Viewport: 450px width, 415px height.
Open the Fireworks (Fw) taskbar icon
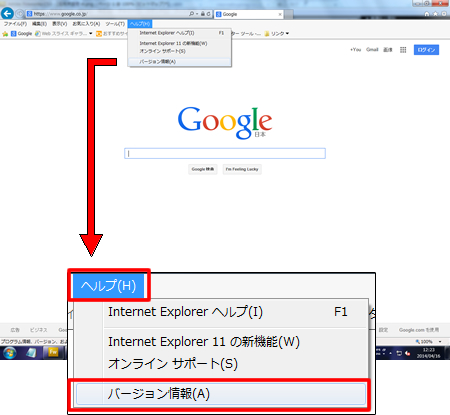[x=53, y=352]
